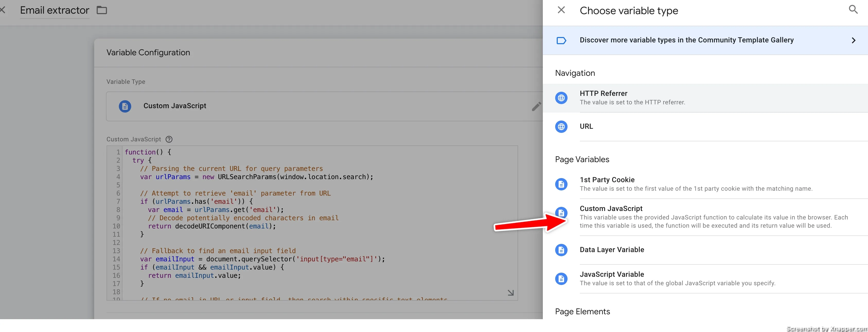868x332 pixels.
Task: Click code line 14 with querySelector
Action: pos(262,259)
